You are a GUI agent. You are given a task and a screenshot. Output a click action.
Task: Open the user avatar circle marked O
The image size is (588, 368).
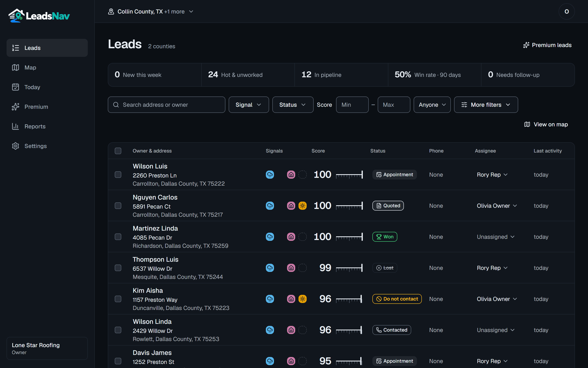pos(566,11)
